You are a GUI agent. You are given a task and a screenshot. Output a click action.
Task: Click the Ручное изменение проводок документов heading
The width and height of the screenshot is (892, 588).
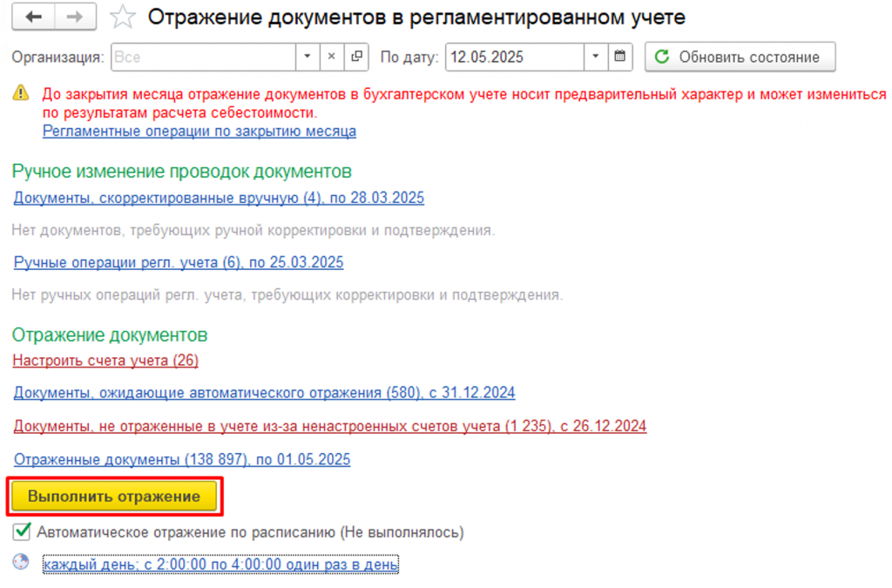tap(182, 171)
